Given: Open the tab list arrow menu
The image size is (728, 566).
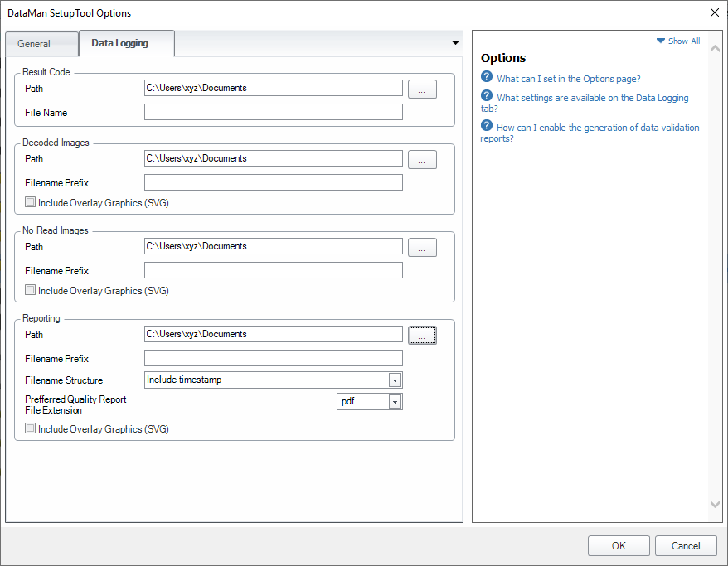Looking at the screenshot, I should (x=455, y=42).
